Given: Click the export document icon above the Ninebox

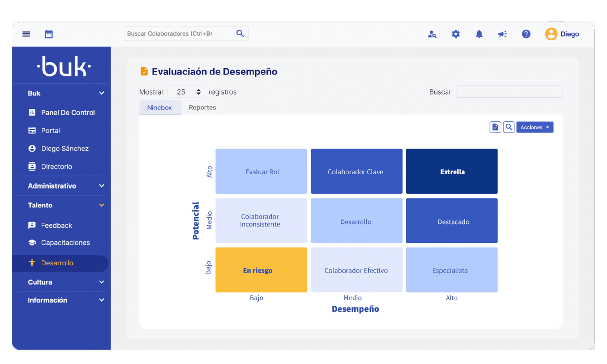Looking at the screenshot, I should pos(495,127).
